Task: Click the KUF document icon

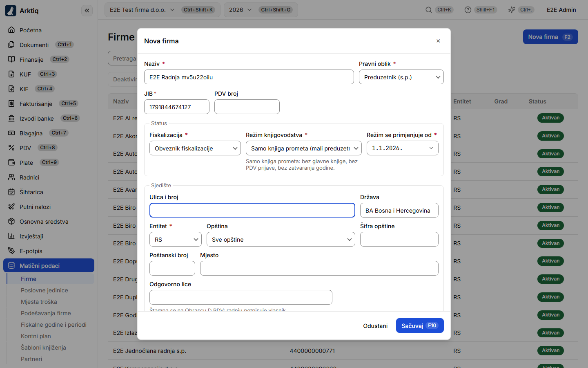Action: coord(11,74)
